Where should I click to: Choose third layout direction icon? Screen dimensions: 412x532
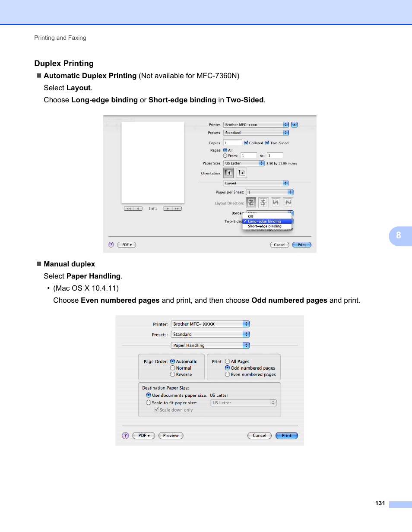pos(276,203)
